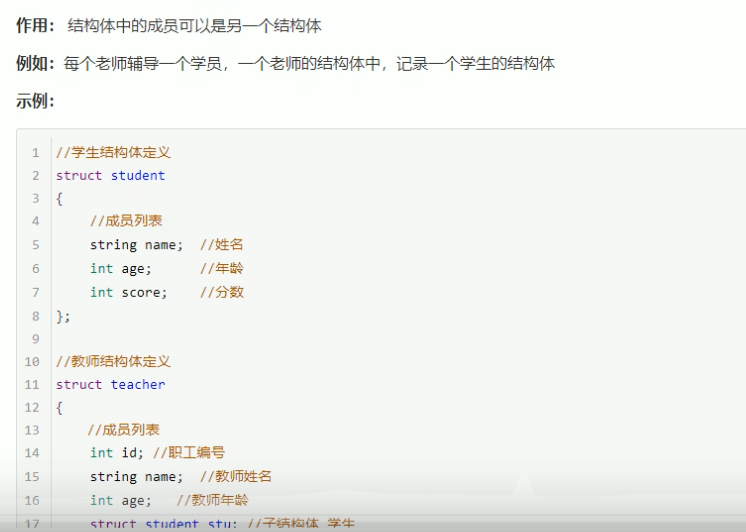746x532 pixels.
Task: Click the comment '//姓名'
Action: pos(222,245)
